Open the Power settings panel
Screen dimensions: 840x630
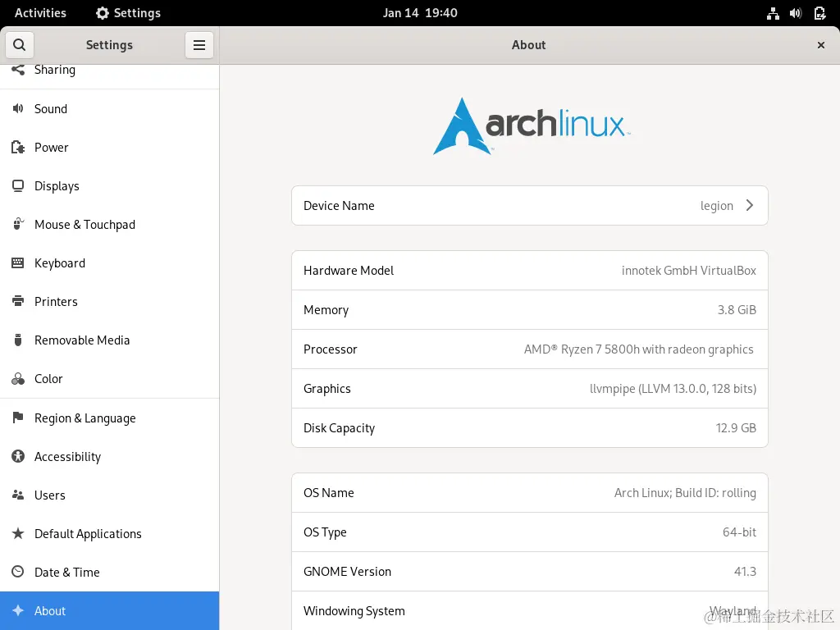click(x=50, y=147)
